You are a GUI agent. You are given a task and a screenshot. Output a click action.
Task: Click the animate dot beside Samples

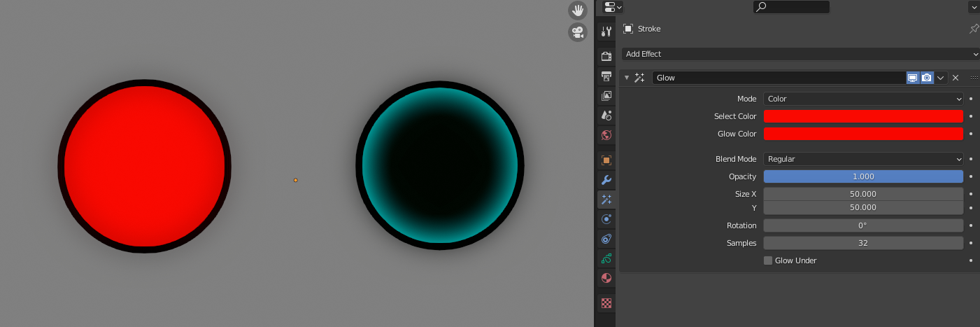tap(971, 243)
